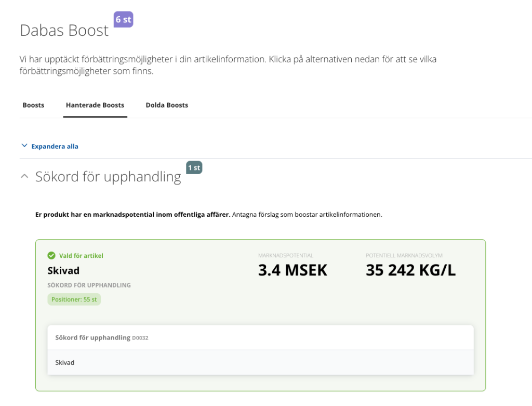
Task: Click the 3.4 MSEK market potential value
Action: click(292, 270)
